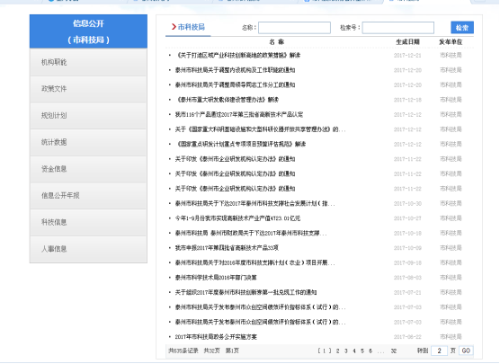Click the page number jump input box
The image size is (500, 364).
coord(439,351)
